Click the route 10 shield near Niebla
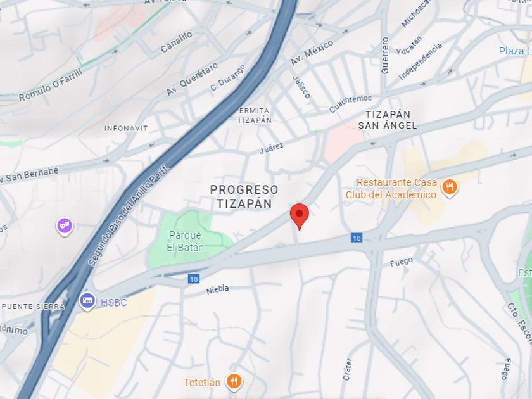This screenshot has height=399, width=532. pyautogui.click(x=194, y=279)
